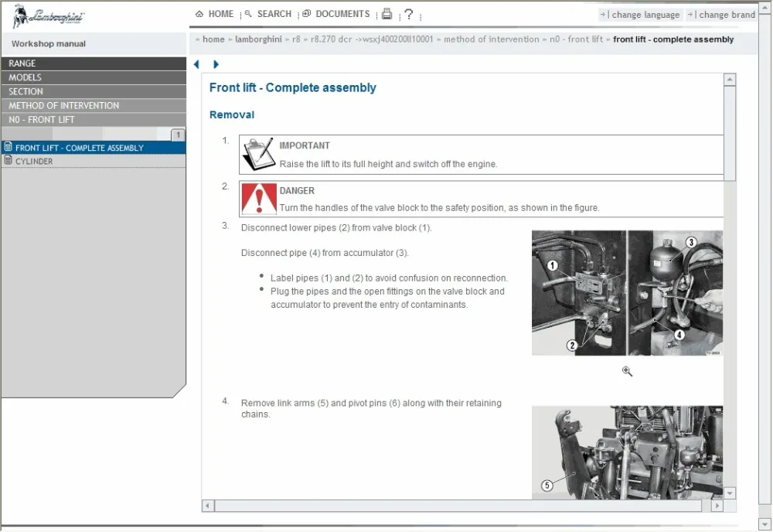This screenshot has height=532, width=773.
Task: Click magnifier zoom icon below photo
Action: [x=627, y=371]
